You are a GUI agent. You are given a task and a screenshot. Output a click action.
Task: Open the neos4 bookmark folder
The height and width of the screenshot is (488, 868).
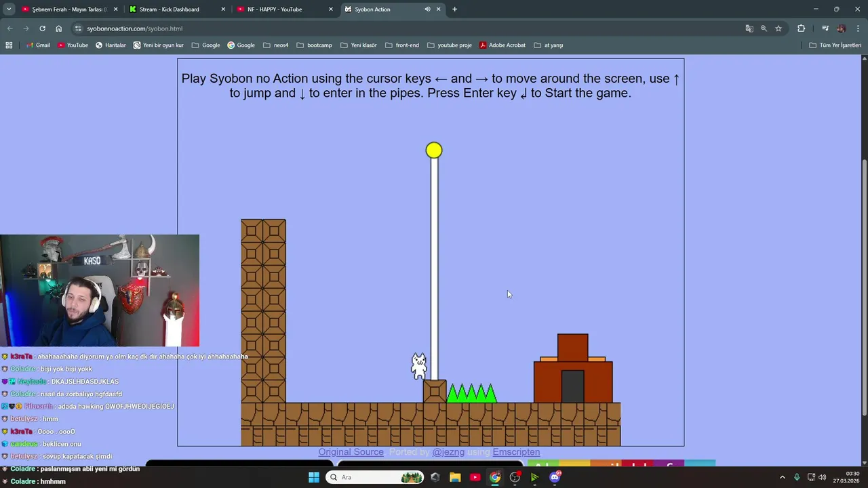click(276, 45)
